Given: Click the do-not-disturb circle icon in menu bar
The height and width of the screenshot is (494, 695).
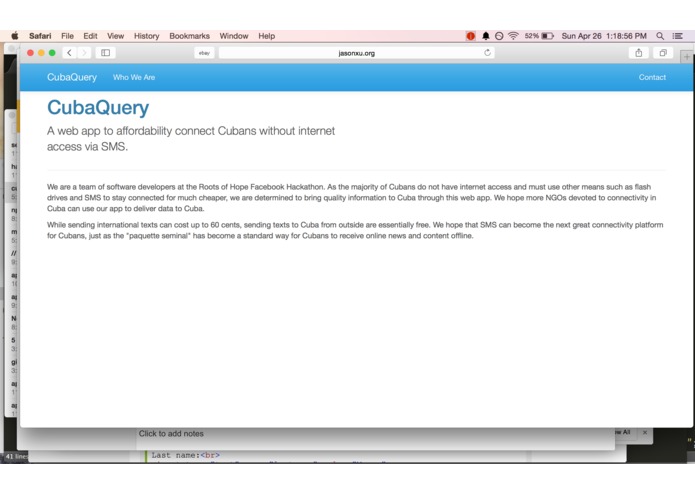Looking at the screenshot, I should click(x=499, y=36).
